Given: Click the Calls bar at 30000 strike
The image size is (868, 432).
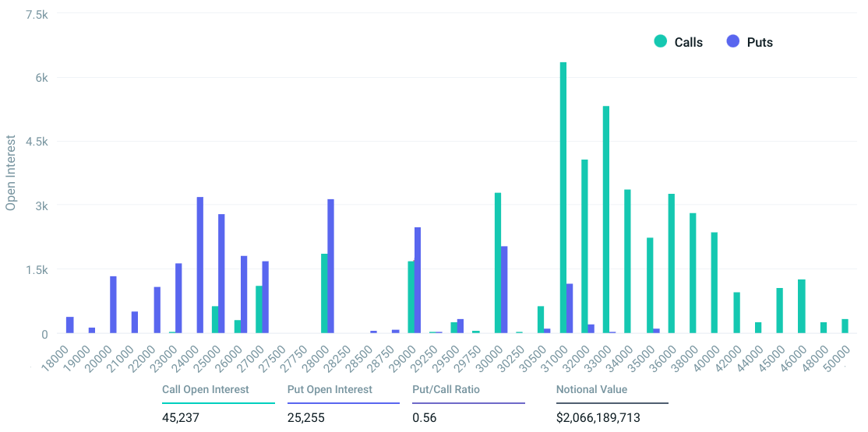Looking at the screenshot, I should (498, 263).
